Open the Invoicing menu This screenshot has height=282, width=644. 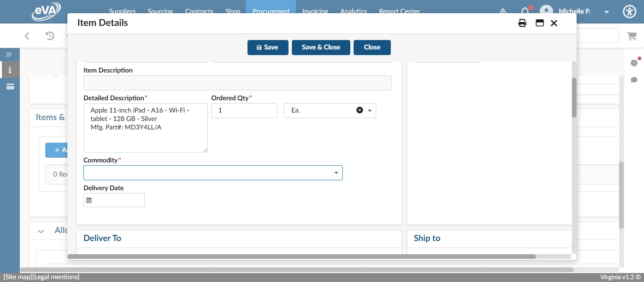pyautogui.click(x=315, y=11)
